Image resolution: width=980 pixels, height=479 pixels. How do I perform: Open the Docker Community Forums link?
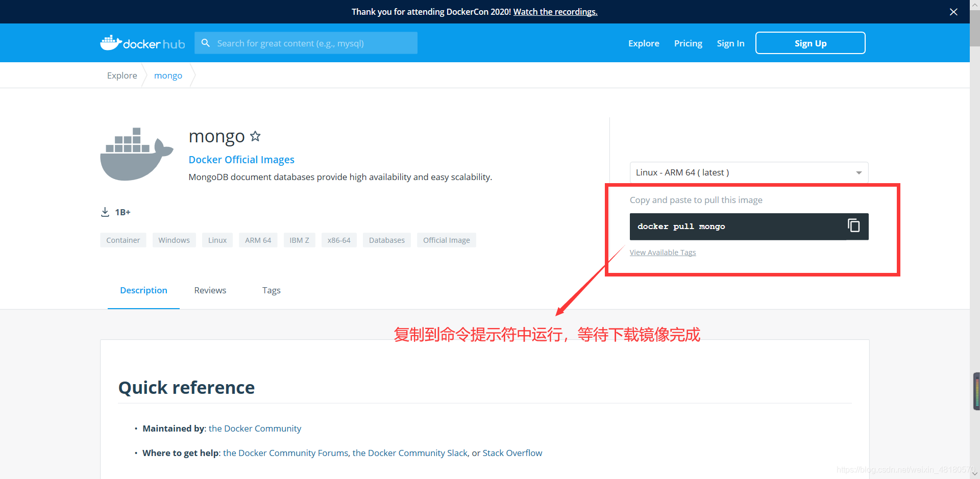click(285, 453)
